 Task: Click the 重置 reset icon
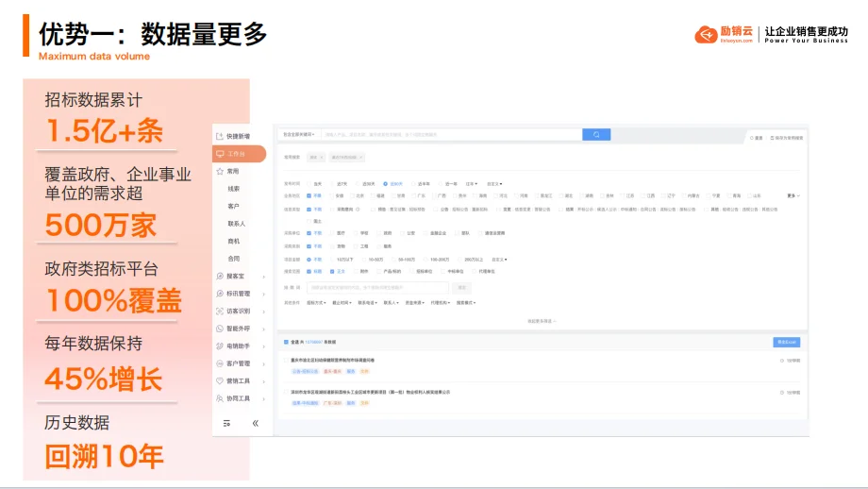(x=752, y=138)
